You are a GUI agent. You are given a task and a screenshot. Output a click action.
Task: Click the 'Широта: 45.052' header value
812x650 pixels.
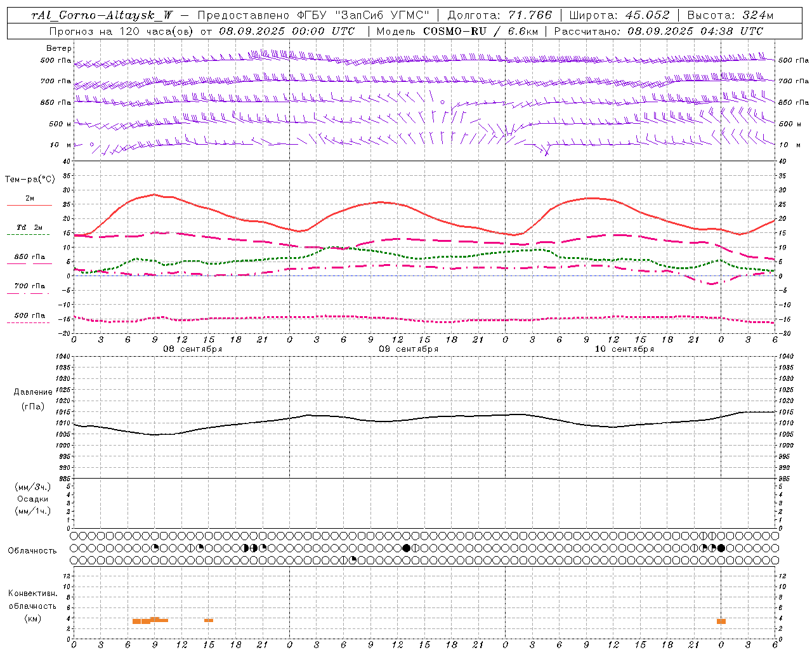point(619,15)
